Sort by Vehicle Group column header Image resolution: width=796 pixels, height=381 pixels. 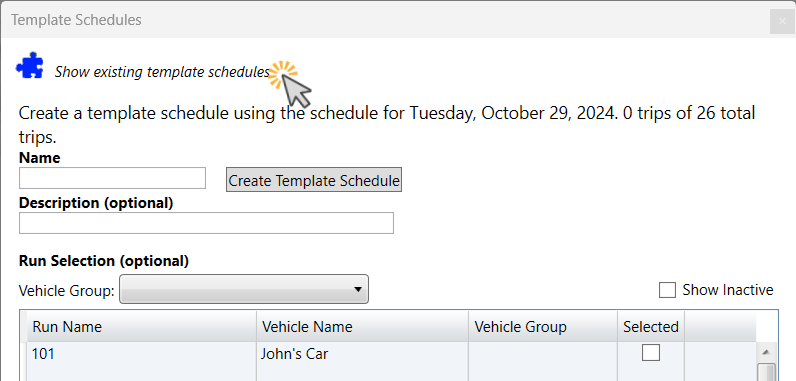tap(543, 326)
